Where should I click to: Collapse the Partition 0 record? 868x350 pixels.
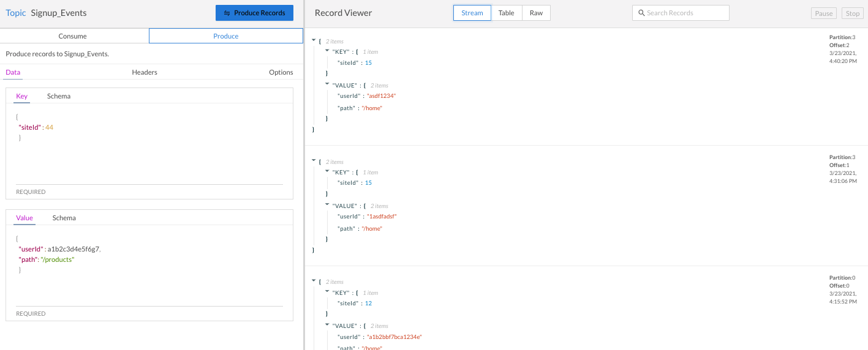coord(314,281)
